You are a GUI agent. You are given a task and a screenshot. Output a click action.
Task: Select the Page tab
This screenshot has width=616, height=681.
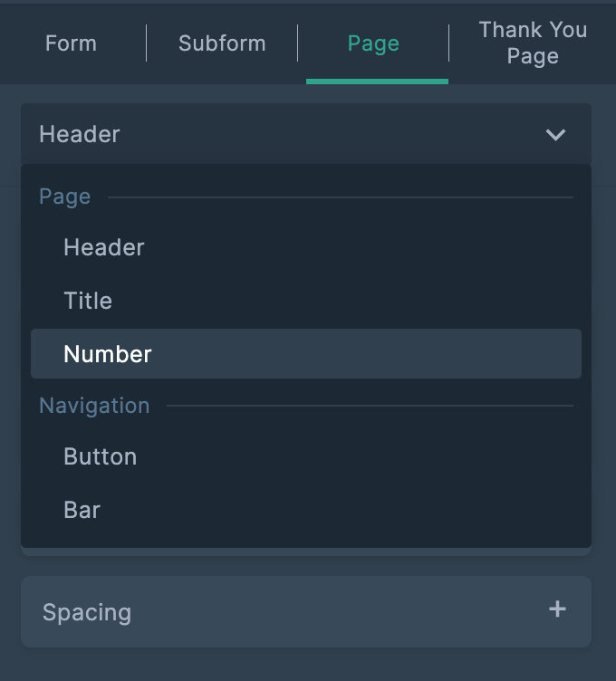[x=373, y=43]
